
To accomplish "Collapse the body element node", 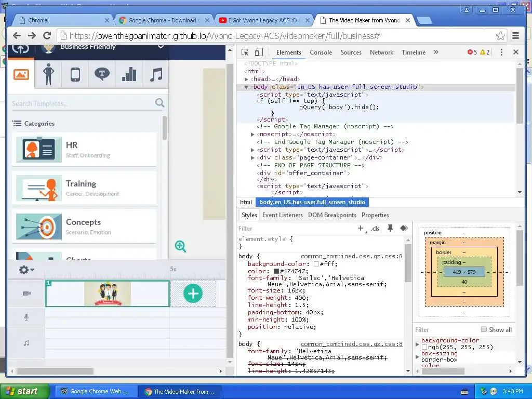I will point(247,87).
